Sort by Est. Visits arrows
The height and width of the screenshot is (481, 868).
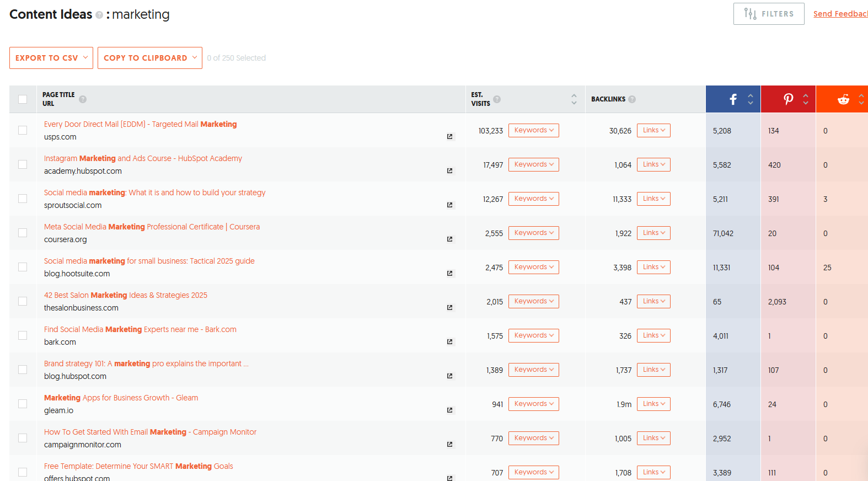[x=574, y=99]
